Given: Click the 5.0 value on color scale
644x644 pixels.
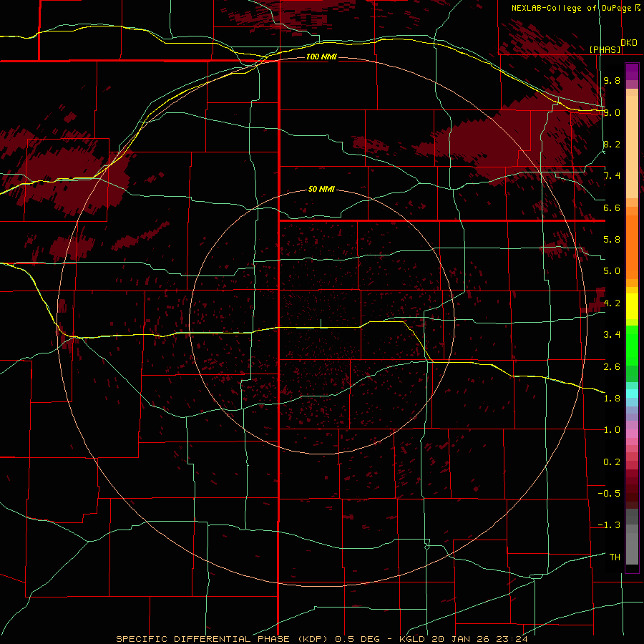Looking at the screenshot, I should [612, 271].
